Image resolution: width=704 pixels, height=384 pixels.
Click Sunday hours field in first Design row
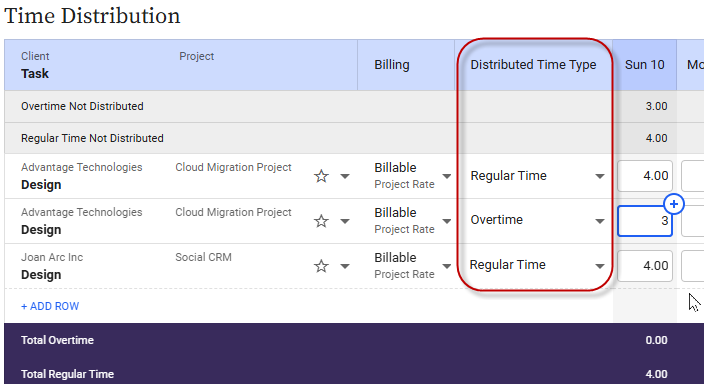(645, 176)
